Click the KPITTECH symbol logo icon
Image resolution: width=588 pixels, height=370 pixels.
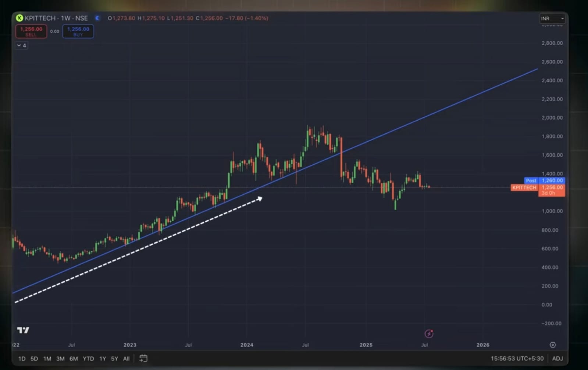(x=19, y=18)
